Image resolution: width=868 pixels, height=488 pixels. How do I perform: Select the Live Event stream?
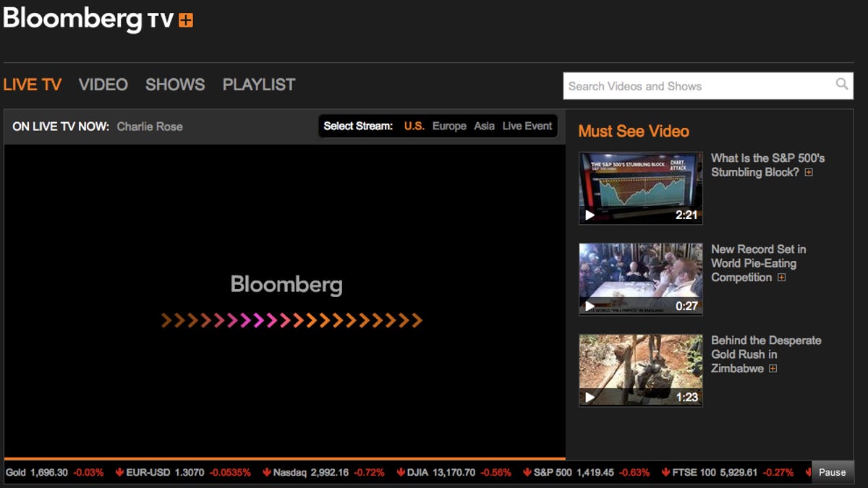527,126
